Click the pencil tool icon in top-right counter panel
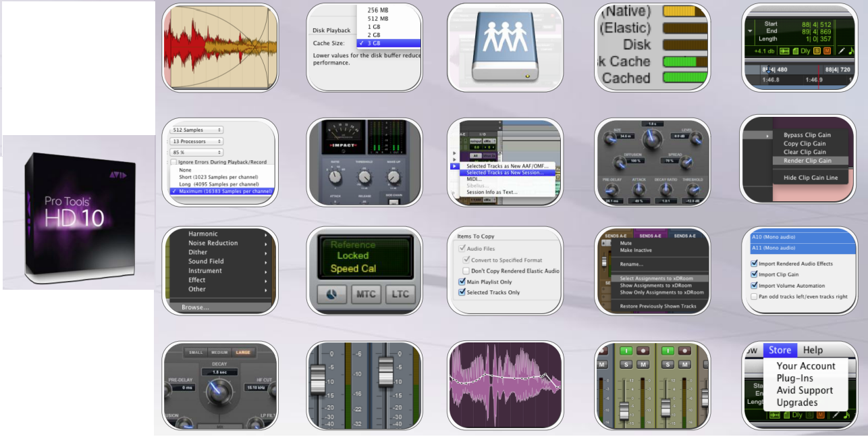 pos(842,51)
